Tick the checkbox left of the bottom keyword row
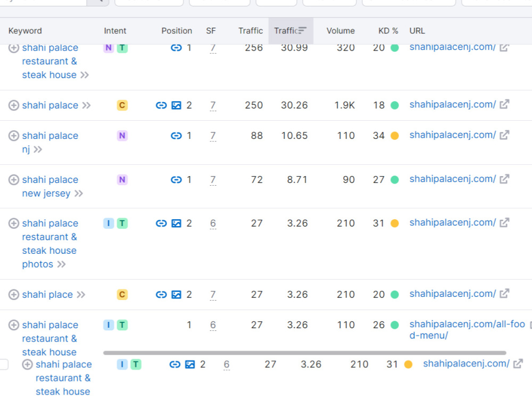 point(3,364)
